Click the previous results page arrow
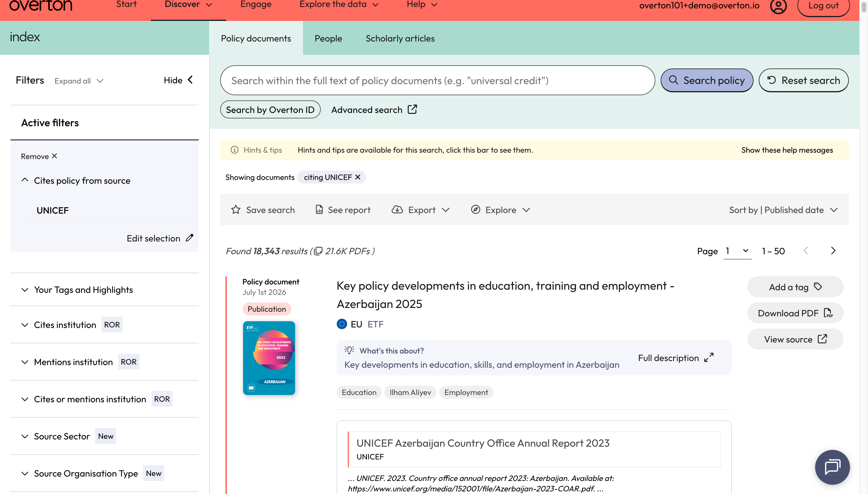868x494 pixels. pos(806,251)
